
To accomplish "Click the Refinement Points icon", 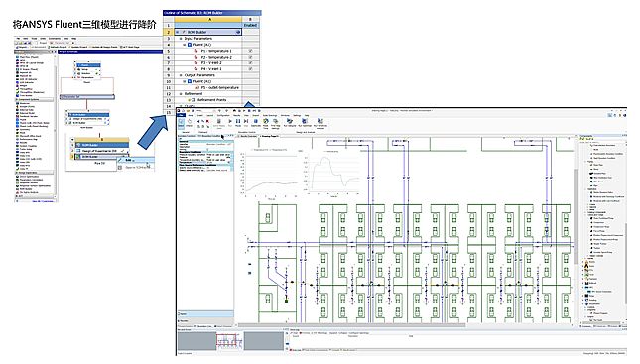I will [193, 100].
